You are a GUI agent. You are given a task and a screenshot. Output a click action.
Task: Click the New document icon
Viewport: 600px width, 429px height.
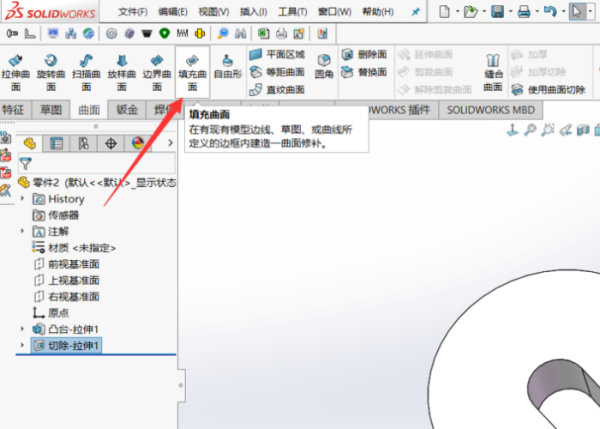444,11
